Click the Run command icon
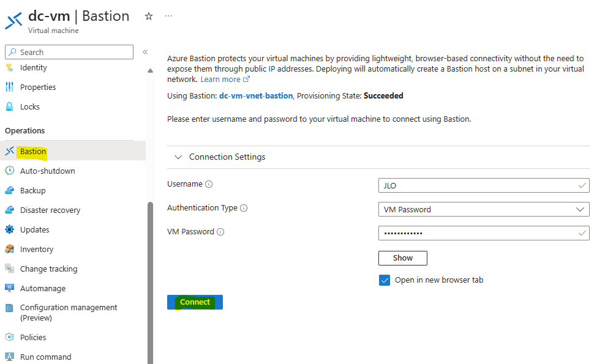 point(10,357)
